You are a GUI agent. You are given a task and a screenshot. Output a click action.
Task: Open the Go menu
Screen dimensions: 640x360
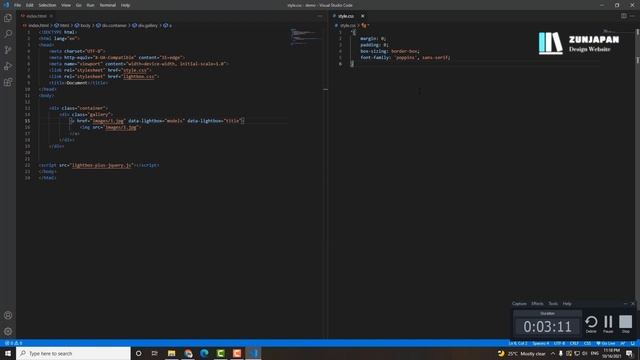coord(78,5)
